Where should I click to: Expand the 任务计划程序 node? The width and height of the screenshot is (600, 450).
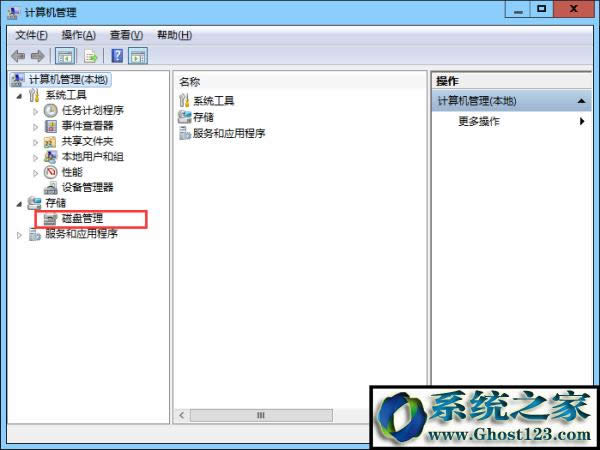tap(36, 111)
